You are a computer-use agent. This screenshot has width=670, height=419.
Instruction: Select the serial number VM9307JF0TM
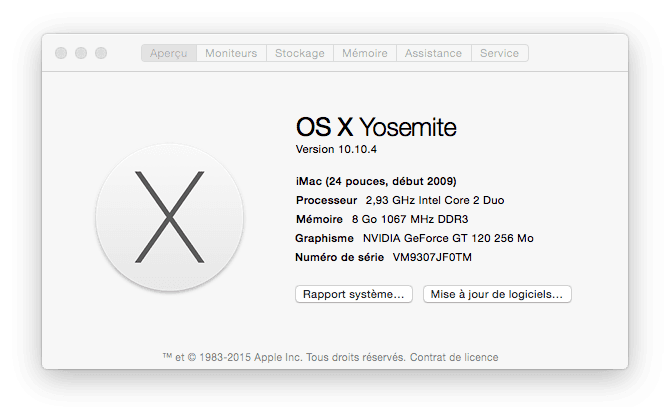click(432, 257)
